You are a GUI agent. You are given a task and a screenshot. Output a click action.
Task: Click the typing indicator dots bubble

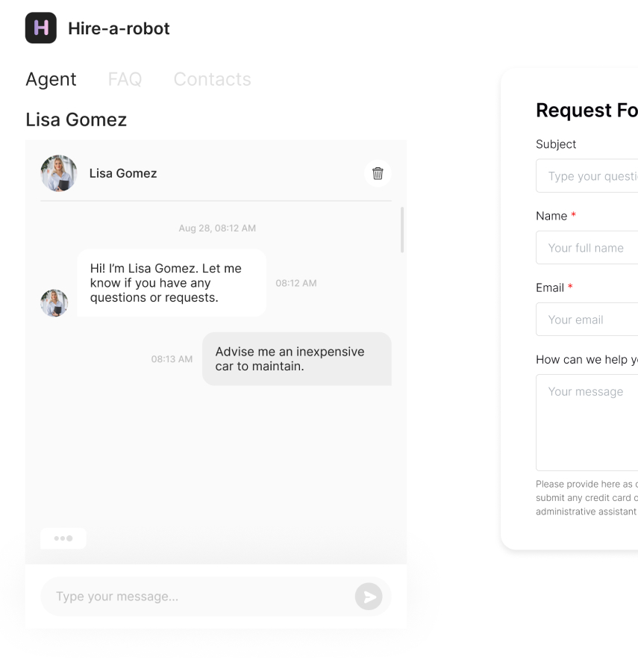[x=63, y=538]
